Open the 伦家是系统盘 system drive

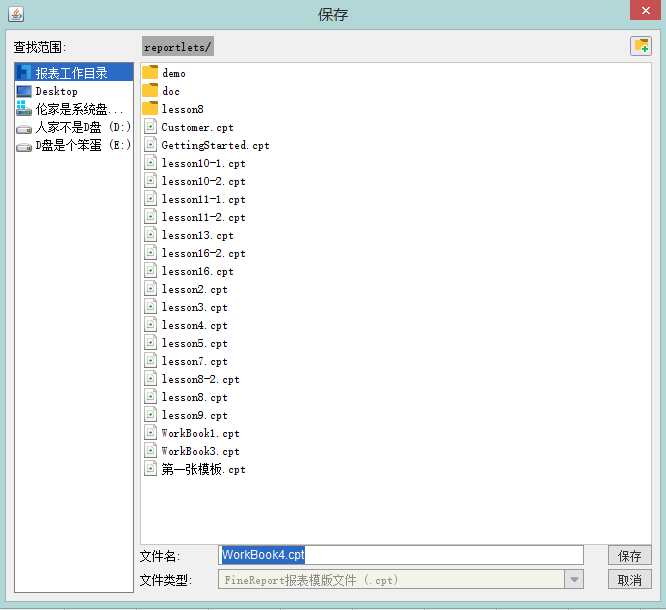(x=74, y=109)
